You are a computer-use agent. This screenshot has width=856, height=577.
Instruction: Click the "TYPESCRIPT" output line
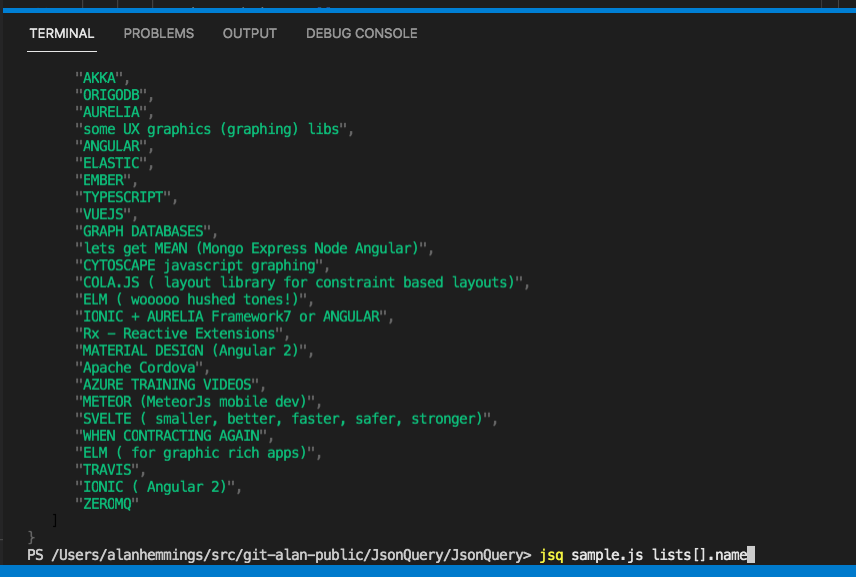[x=126, y=197]
